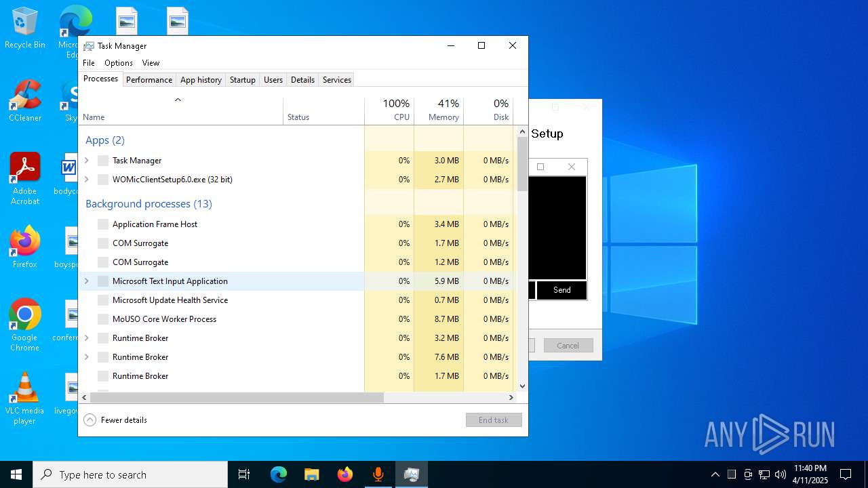The width and height of the screenshot is (868, 488).
Task: Expand the Task Manager process row
Action: click(86, 161)
